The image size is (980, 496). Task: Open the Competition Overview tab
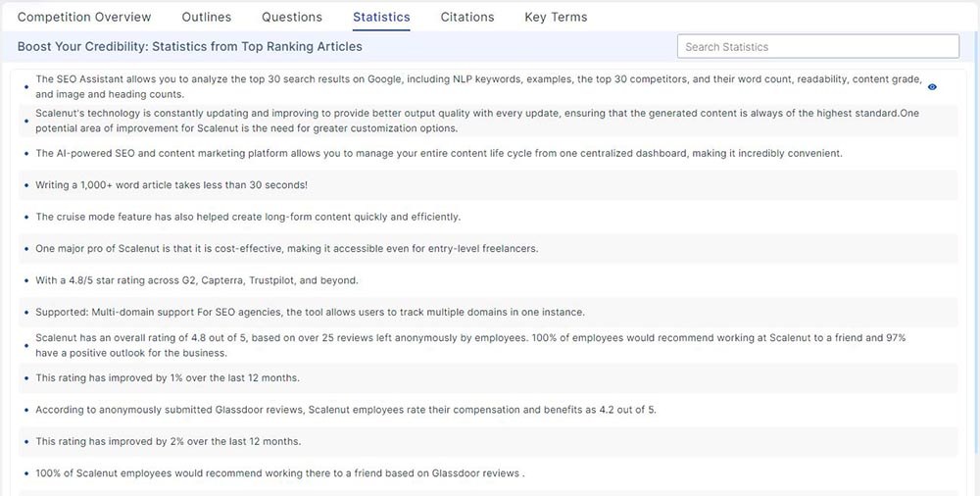point(84,17)
